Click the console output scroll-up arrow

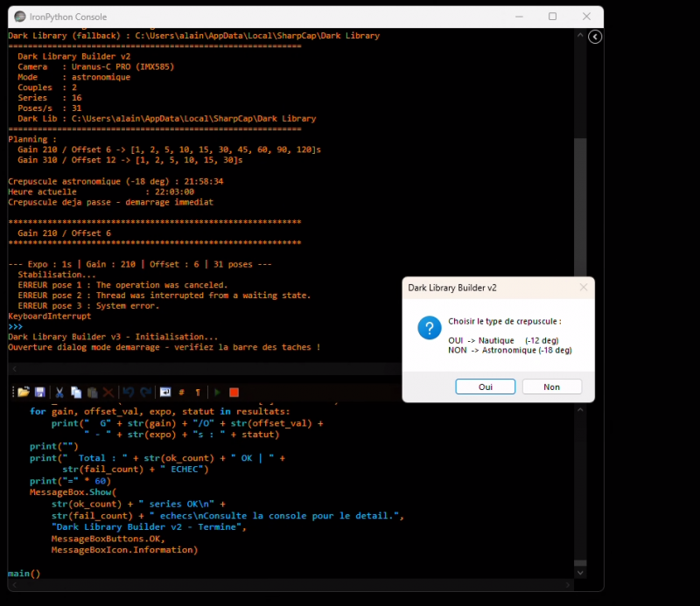pos(580,35)
